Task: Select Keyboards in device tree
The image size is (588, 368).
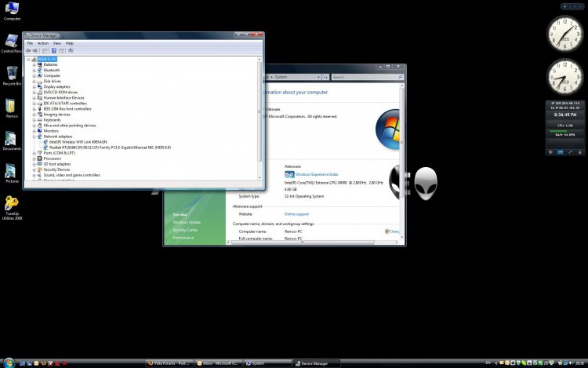Action: click(52, 120)
